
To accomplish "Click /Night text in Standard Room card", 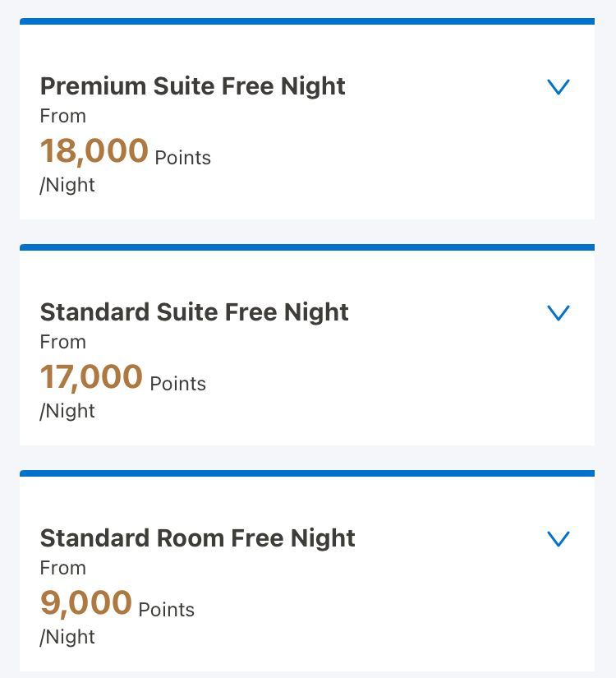I will click(67, 638).
